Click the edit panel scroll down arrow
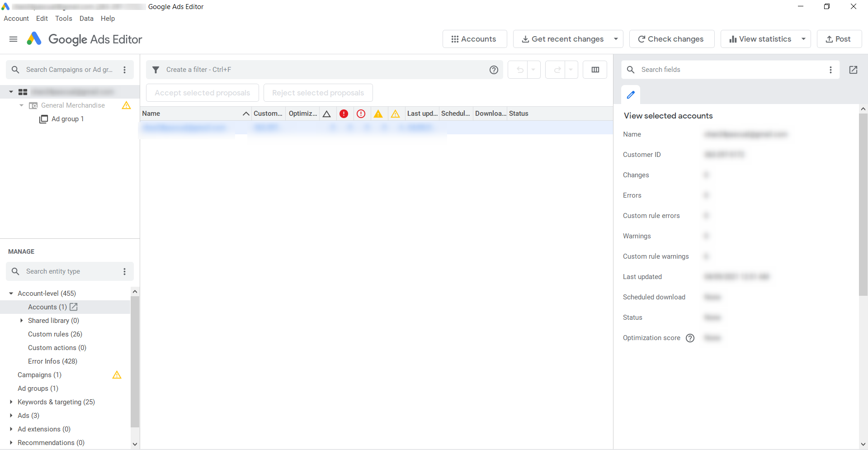The height and width of the screenshot is (450, 868). 863,444
